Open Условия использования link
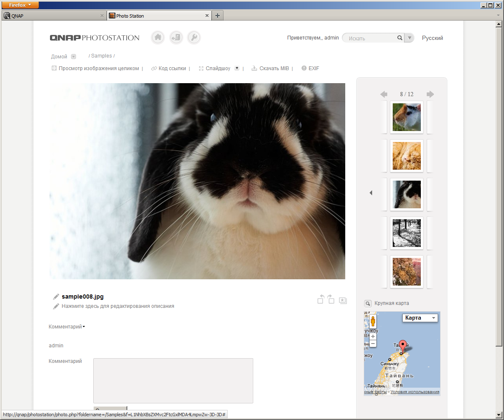The image size is (504, 420). (x=415, y=392)
